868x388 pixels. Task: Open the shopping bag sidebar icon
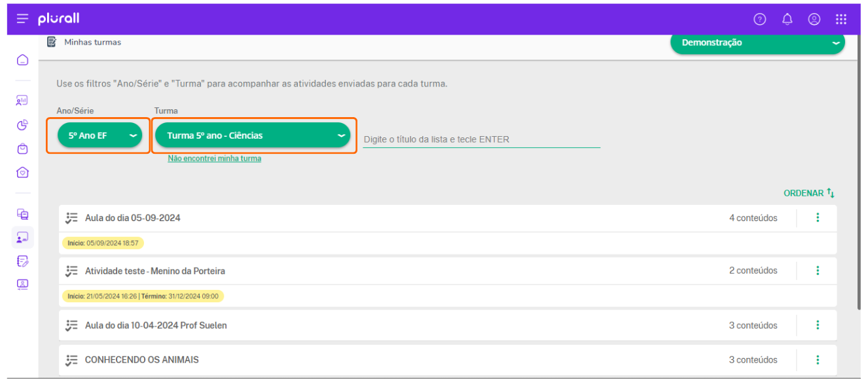(x=22, y=149)
